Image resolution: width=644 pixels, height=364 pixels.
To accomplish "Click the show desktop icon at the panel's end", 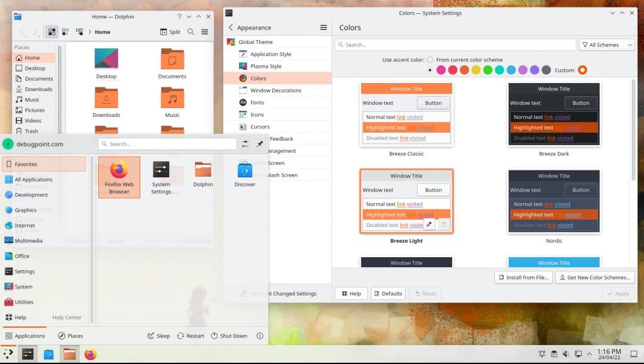I will click(x=634, y=354).
